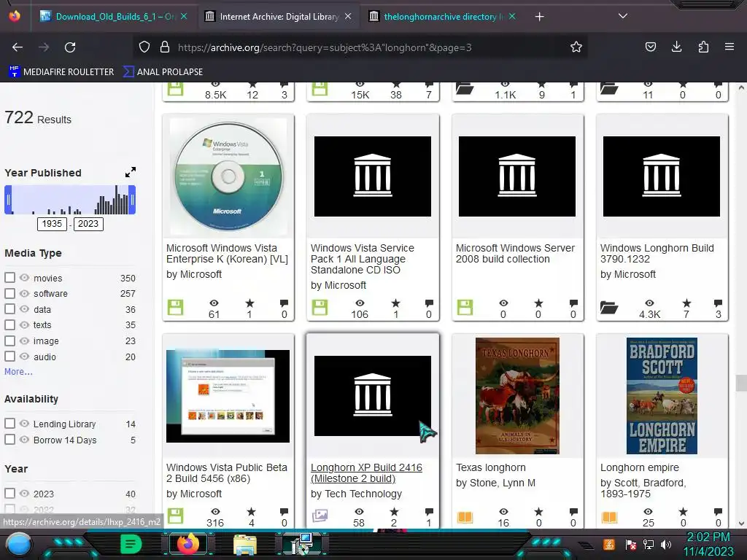Viewport: 747px width, 560px height.
Task: Click the 1935 start year field
Action: [52, 224]
